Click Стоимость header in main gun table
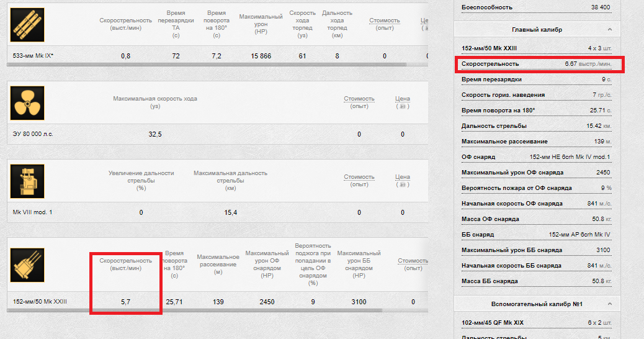Image resolution: width=644 pixels, height=339 pixels. [413, 261]
